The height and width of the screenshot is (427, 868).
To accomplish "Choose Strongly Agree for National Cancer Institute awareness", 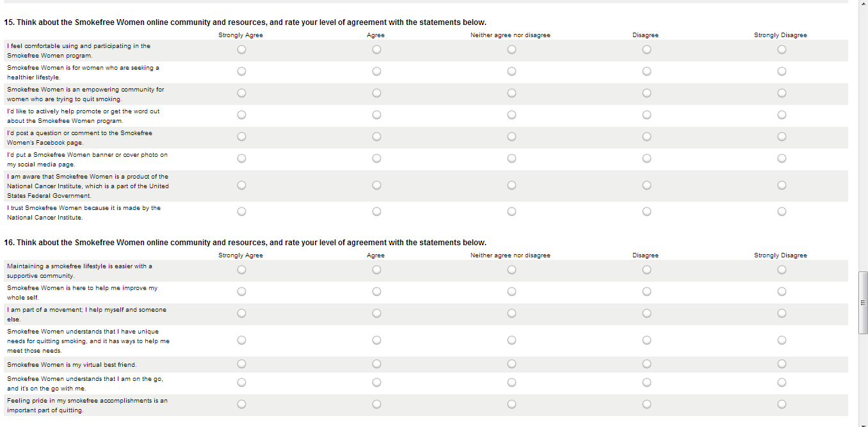I will pos(241,186).
